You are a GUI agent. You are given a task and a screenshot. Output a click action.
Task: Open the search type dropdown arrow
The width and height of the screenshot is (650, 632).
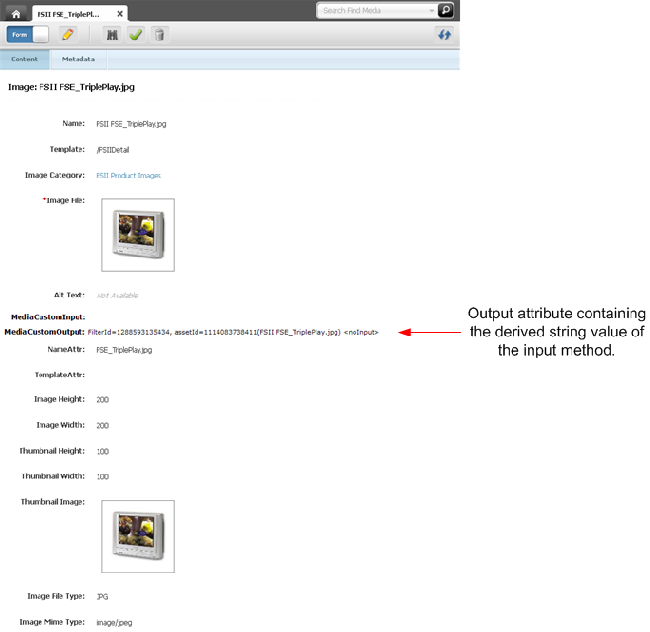tap(432, 11)
